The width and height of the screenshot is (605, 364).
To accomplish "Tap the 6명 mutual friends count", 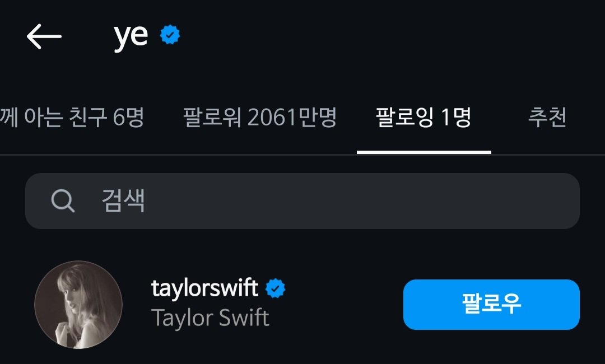I will [128, 118].
